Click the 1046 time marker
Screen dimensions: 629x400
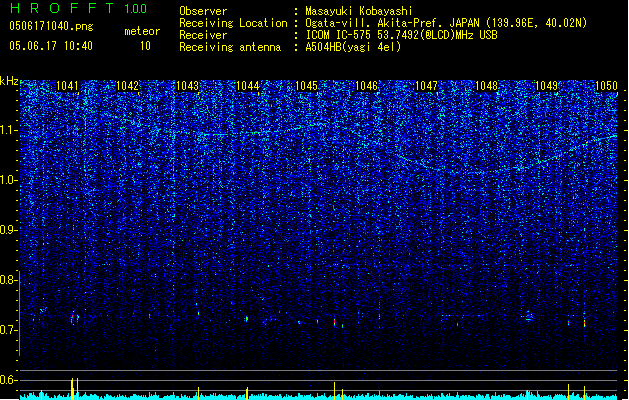tap(366, 86)
